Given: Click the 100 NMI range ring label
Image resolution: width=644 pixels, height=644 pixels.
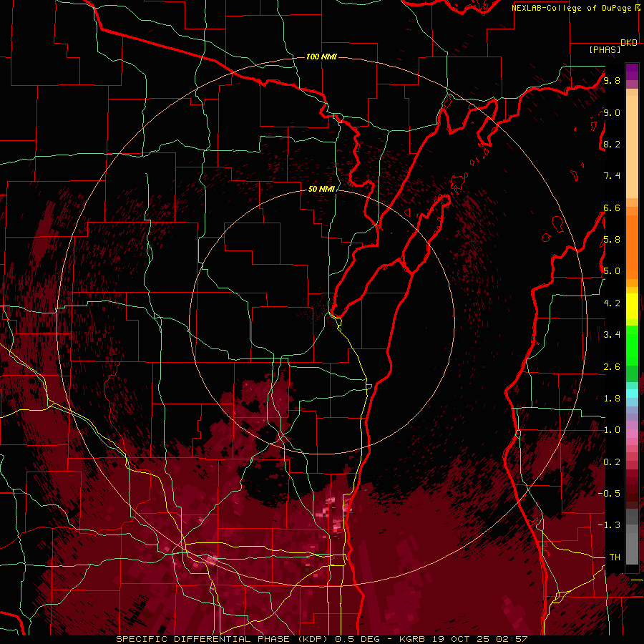Looking at the screenshot, I should [x=321, y=57].
